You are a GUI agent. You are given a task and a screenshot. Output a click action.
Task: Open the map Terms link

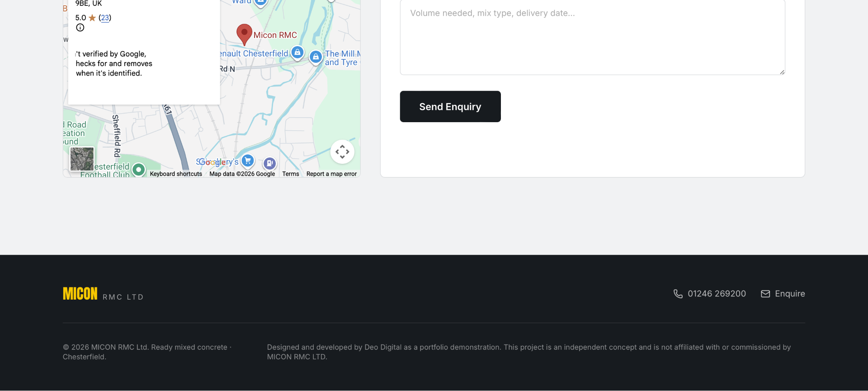pyautogui.click(x=291, y=174)
